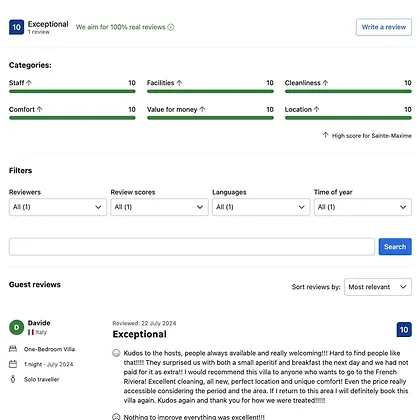Click the calendar icon beside 1 night

point(13,364)
